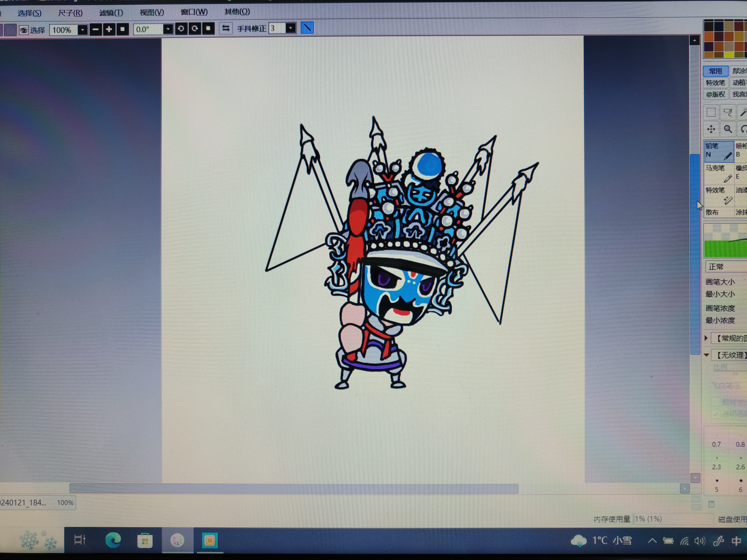Click the network Wi-Fi tray icon
This screenshot has width=747, height=560.
[x=684, y=541]
